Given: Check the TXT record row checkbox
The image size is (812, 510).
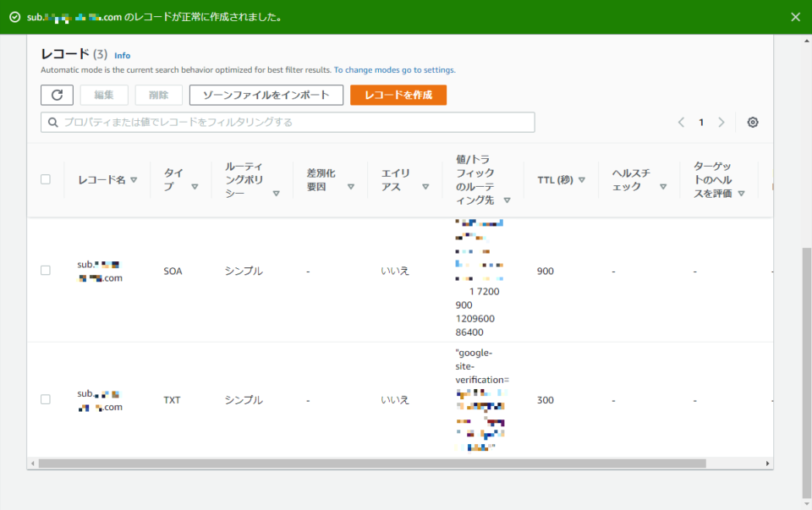Looking at the screenshot, I should coord(46,399).
